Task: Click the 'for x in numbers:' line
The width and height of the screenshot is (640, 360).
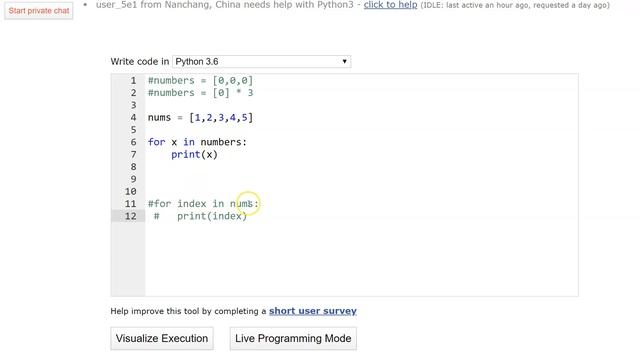Action: coord(197,142)
